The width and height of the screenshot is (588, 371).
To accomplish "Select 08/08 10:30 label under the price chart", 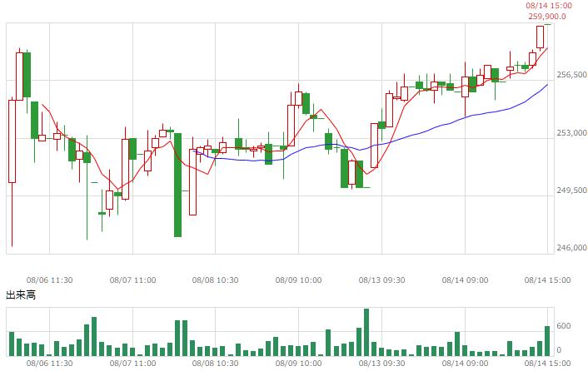I will (x=215, y=280).
